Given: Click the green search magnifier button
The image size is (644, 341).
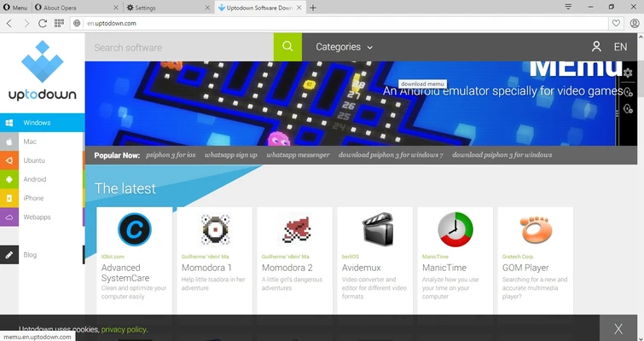Looking at the screenshot, I should pos(287,47).
